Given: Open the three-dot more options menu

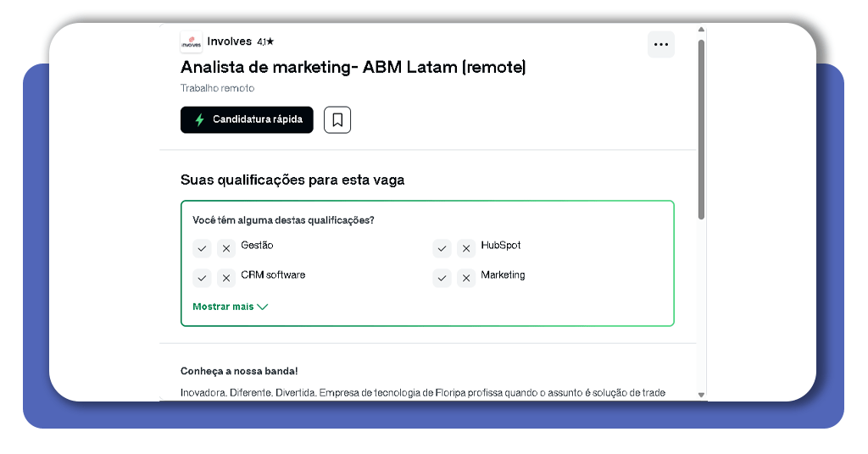Looking at the screenshot, I should pos(660,44).
